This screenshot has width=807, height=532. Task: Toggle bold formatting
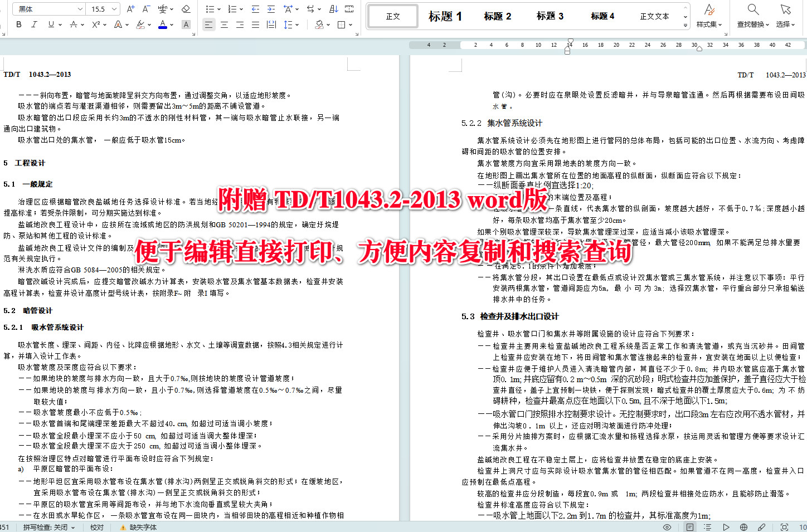(x=20, y=25)
